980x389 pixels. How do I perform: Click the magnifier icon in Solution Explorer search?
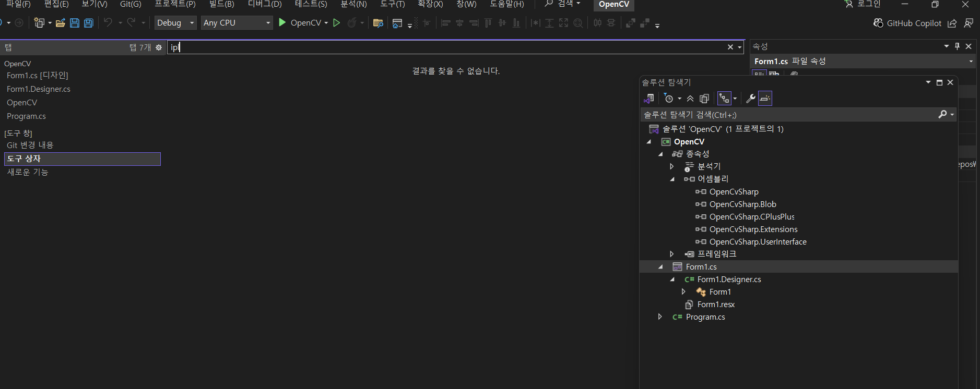click(942, 114)
